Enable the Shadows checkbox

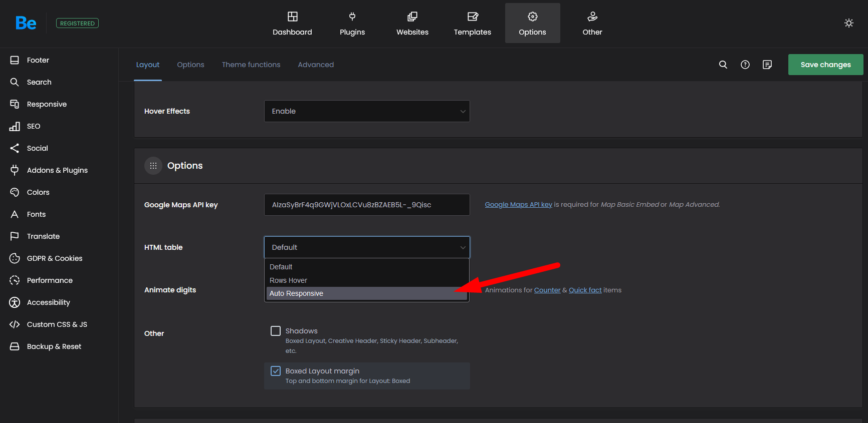click(x=276, y=331)
